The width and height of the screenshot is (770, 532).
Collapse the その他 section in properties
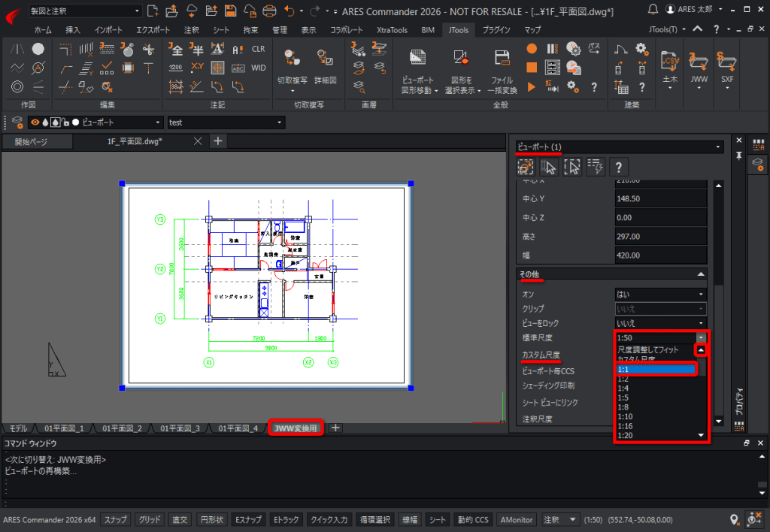(x=701, y=274)
